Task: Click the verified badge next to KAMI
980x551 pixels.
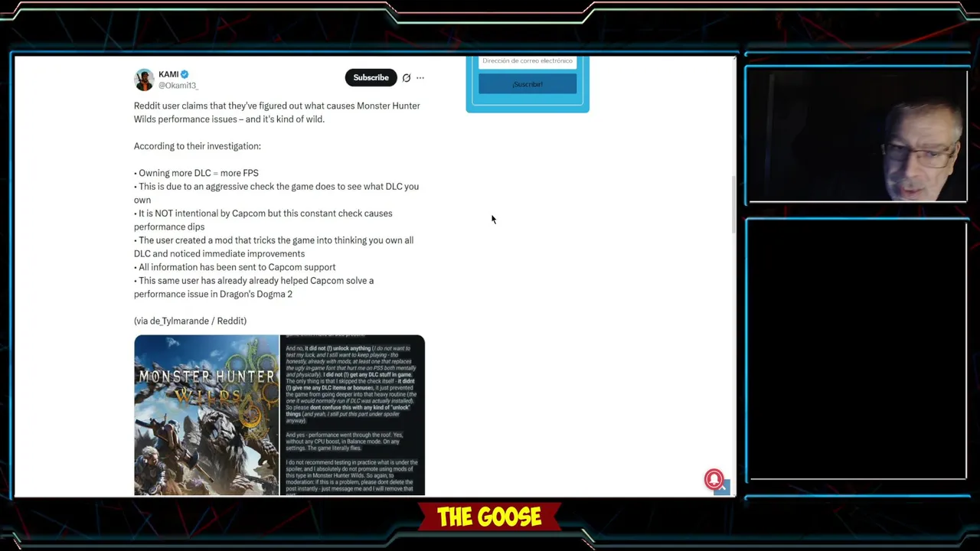Action: point(185,74)
